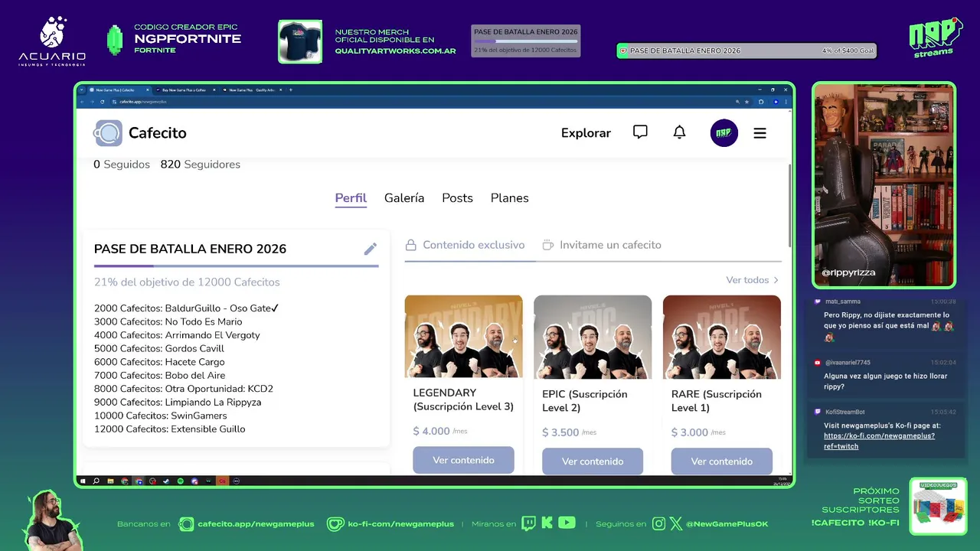
Task: Click '8000 Cafecitos: Otra Oportunidad: KCD2' line
Action: [x=184, y=389]
